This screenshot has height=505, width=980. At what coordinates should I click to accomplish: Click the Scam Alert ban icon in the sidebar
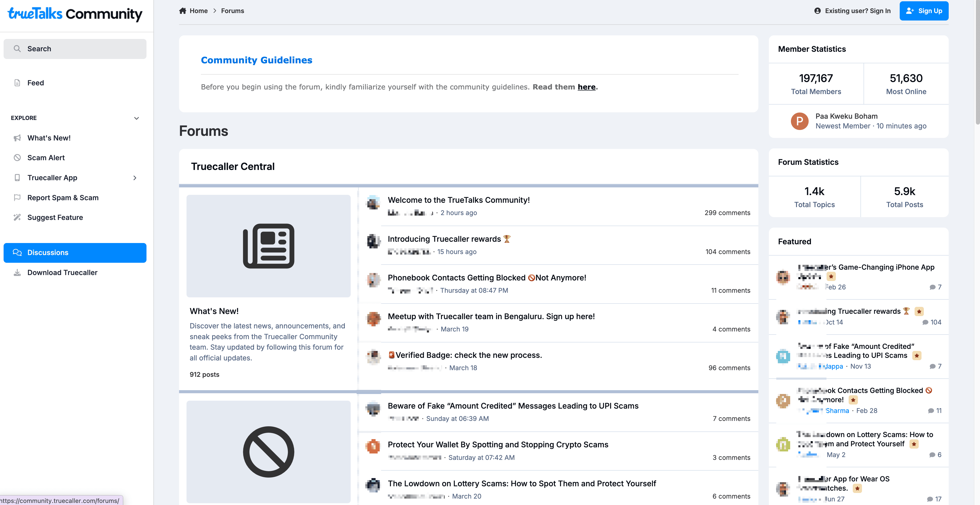pyautogui.click(x=17, y=158)
